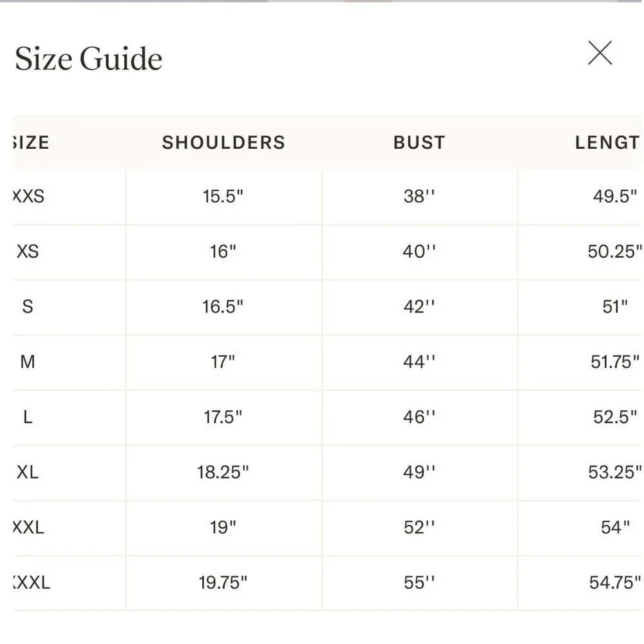This screenshot has width=644, height=644.
Task: Click the SIZE column header
Action: click(x=31, y=142)
